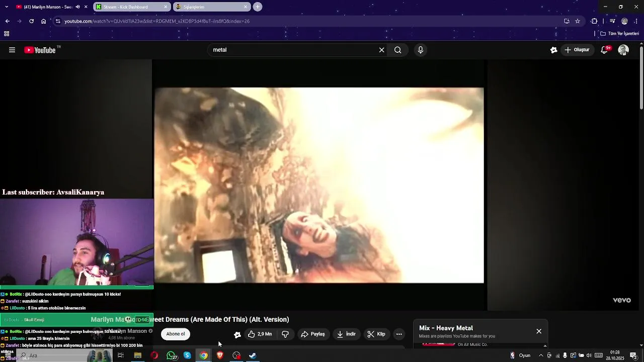Go back in the browser
The width and height of the screenshot is (644, 362).
click(x=7, y=21)
